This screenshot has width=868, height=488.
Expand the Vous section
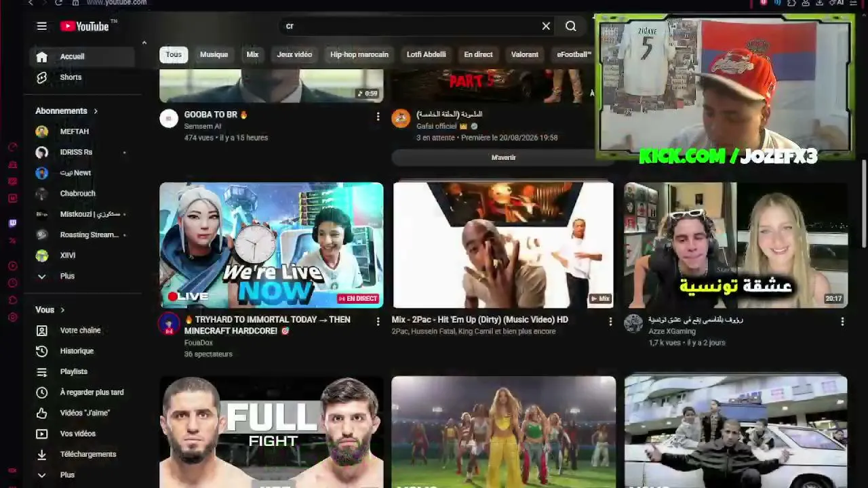[50, 310]
